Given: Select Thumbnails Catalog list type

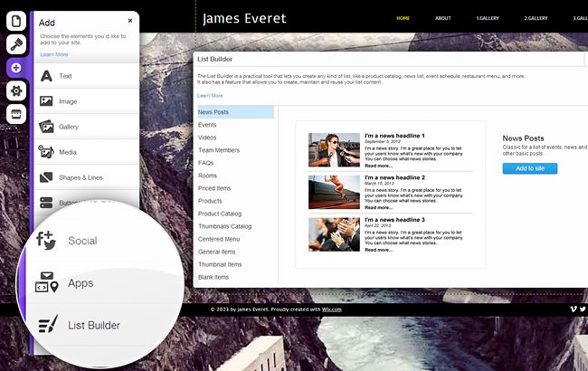Looking at the screenshot, I should [x=224, y=226].
